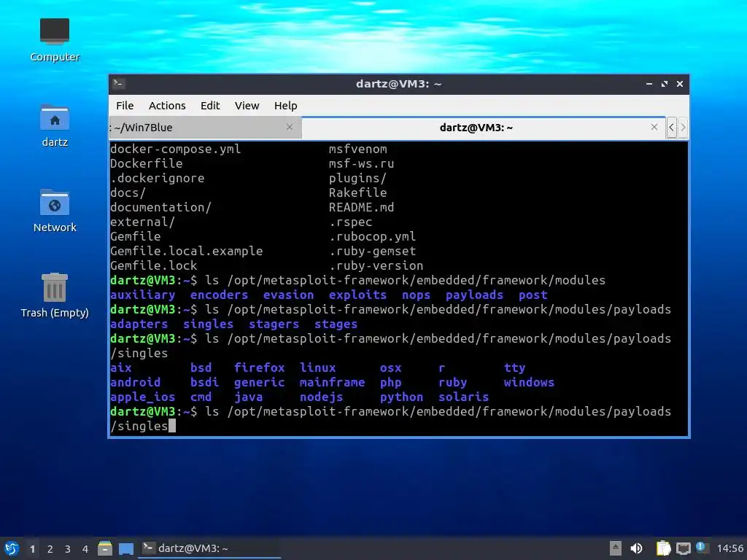This screenshot has width=747, height=560.
Task: Click 'nodejs' in the singles listing
Action: coord(321,397)
